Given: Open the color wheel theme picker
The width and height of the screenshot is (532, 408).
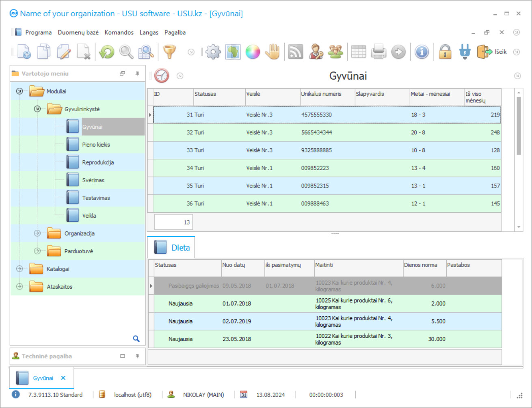Looking at the screenshot, I should tap(253, 52).
